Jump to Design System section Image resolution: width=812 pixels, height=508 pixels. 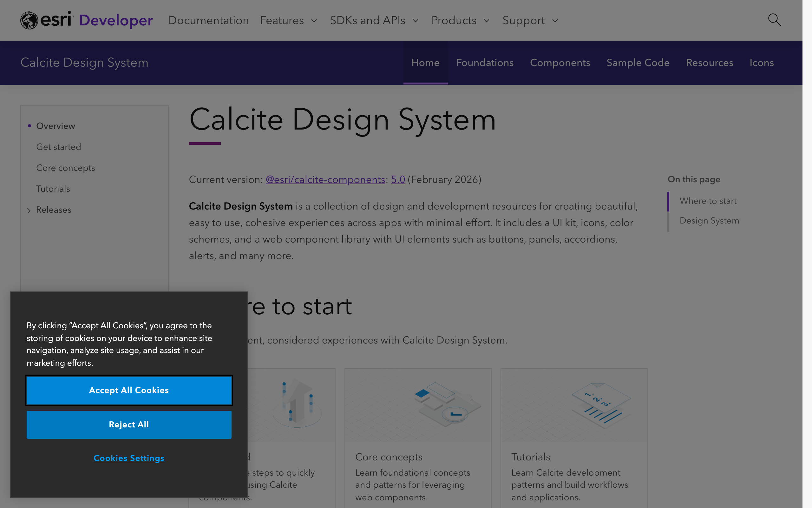click(709, 221)
